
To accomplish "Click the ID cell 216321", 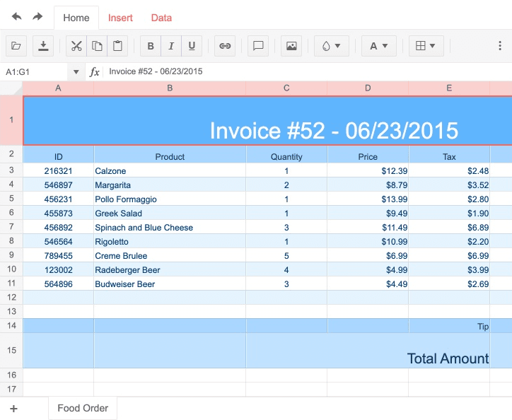I will pos(58,170).
